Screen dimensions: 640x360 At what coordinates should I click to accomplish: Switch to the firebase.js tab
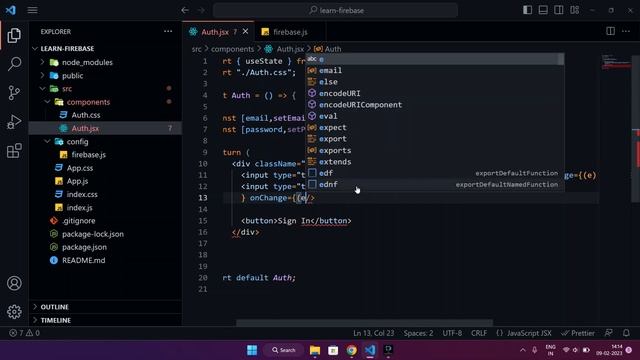click(x=290, y=32)
